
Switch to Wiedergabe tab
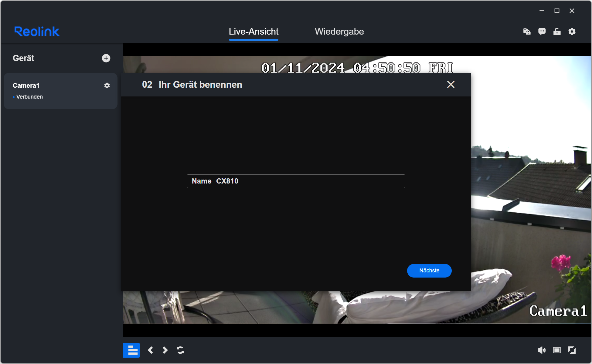[339, 32]
